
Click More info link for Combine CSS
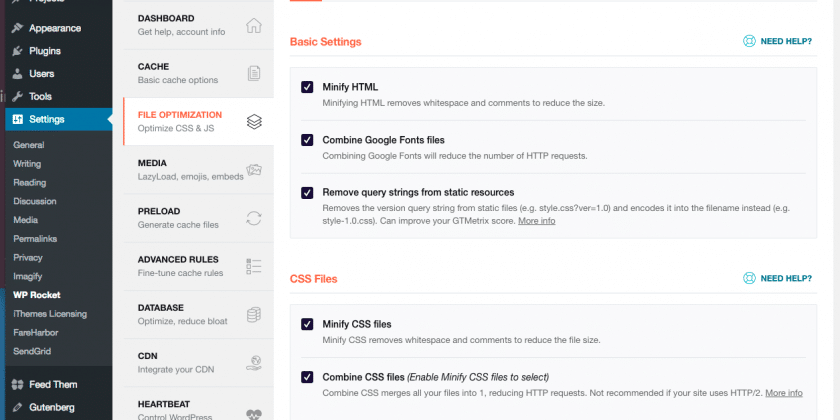click(784, 393)
